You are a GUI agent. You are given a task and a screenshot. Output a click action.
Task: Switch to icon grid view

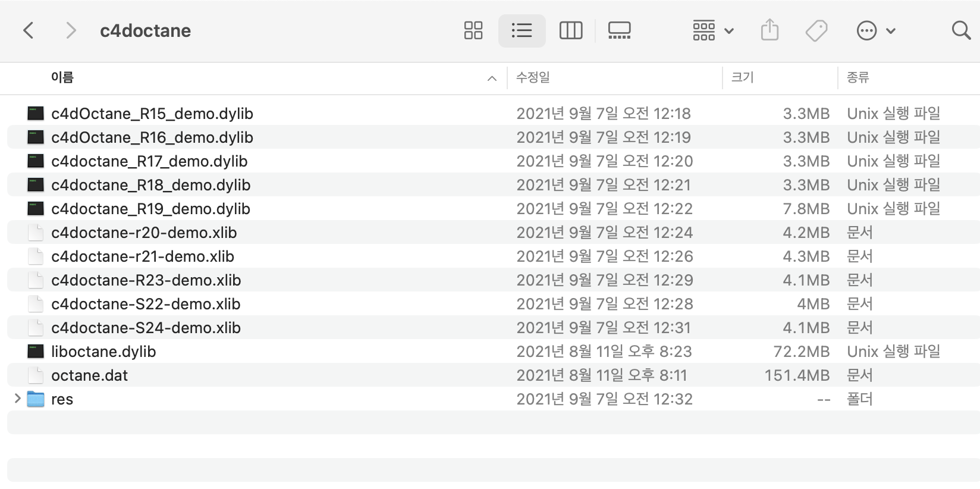click(x=473, y=30)
